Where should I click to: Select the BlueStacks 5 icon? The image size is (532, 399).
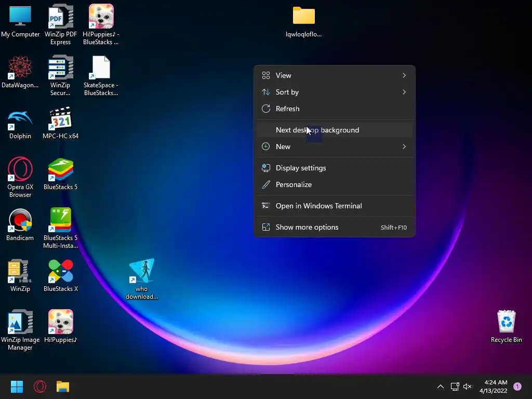coord(60,174)
